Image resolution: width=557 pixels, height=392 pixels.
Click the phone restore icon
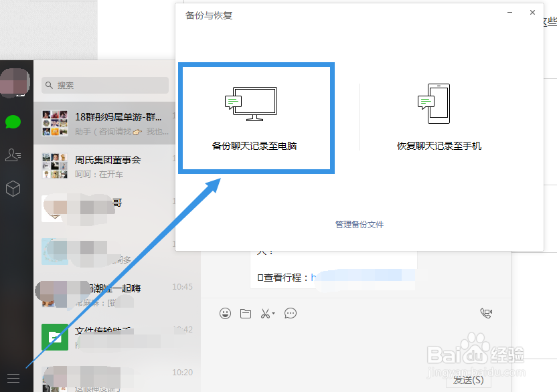(434, 102)
